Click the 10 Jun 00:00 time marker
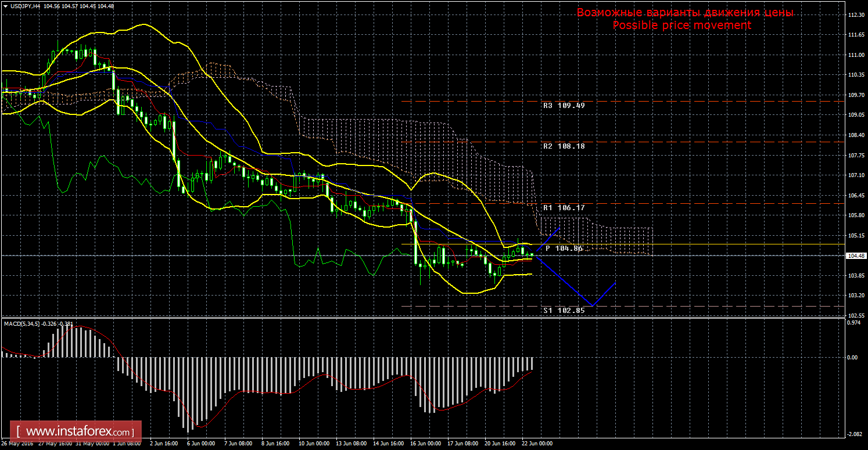Image resolution: width=868 pixels, height=450 pixels. point(314,443)
